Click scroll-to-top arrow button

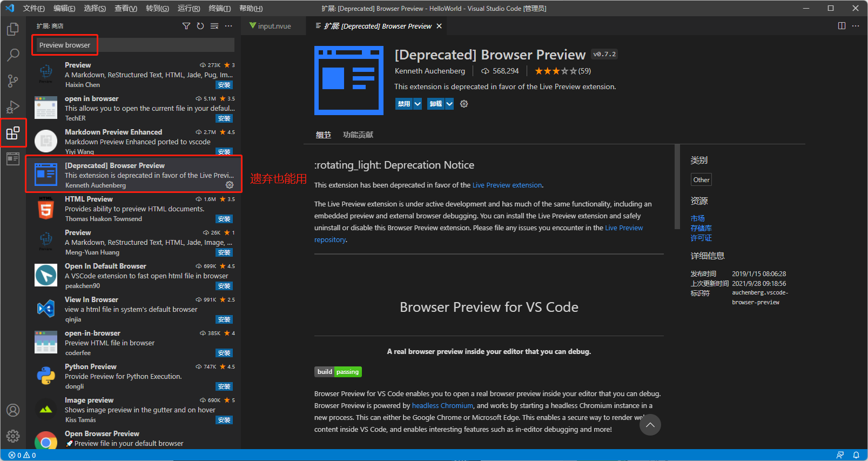click(650, 425)
